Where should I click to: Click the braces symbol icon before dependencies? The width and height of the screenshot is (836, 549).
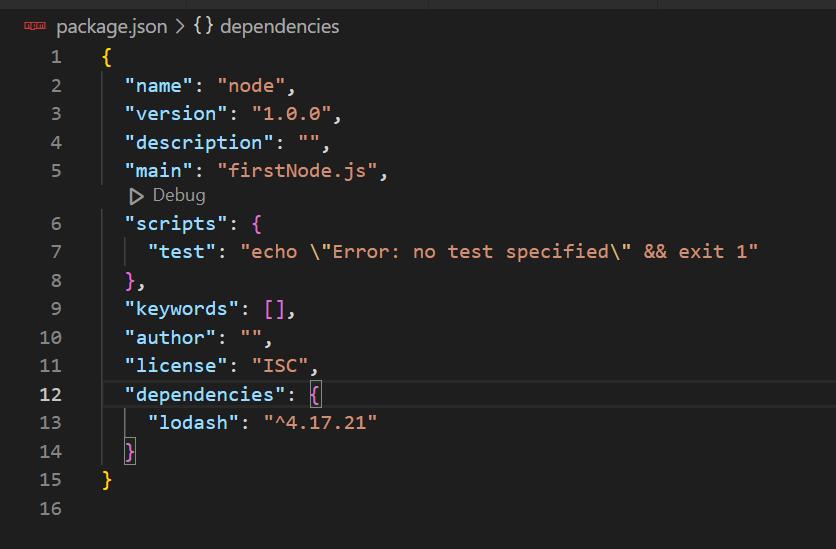point(203,26)
